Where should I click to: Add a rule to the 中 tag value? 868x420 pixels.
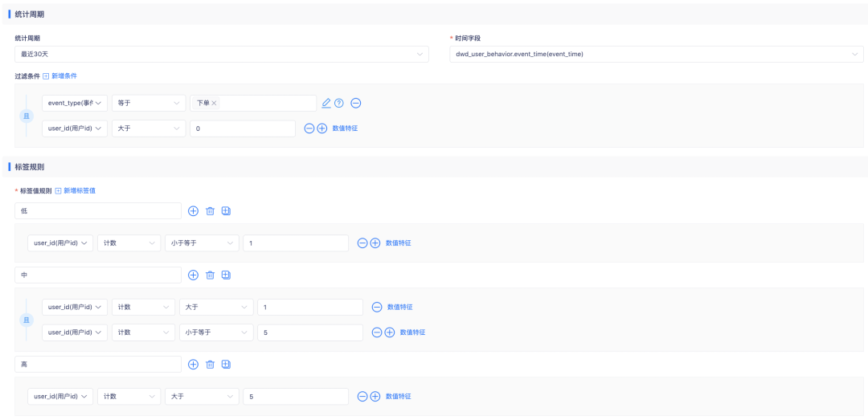click(193, 275)
